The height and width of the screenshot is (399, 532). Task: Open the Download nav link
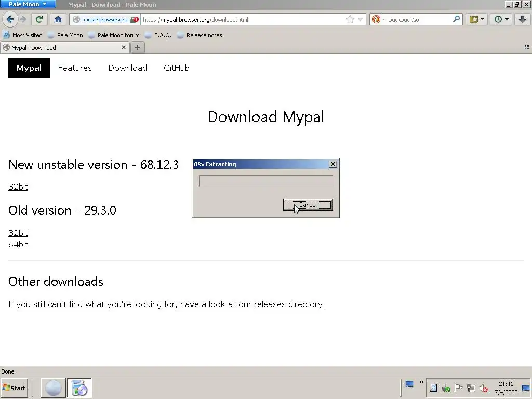pyautogui.click(x=128, y=68)
